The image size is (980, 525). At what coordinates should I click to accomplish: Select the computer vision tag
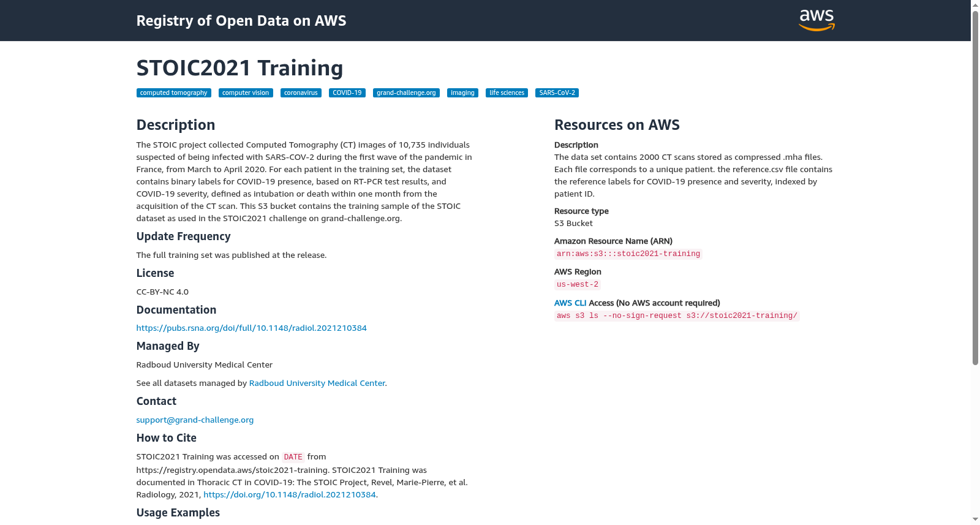click(x=246, y=93)
